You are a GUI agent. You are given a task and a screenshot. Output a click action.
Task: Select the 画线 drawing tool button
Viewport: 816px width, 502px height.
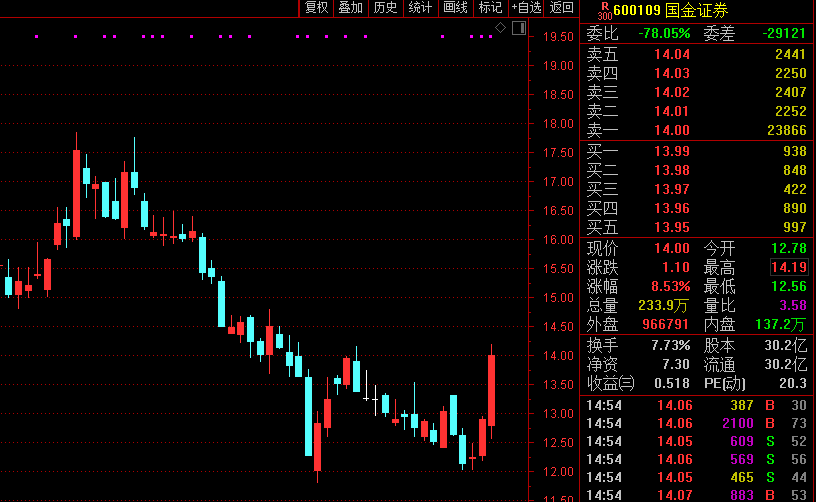455,8
